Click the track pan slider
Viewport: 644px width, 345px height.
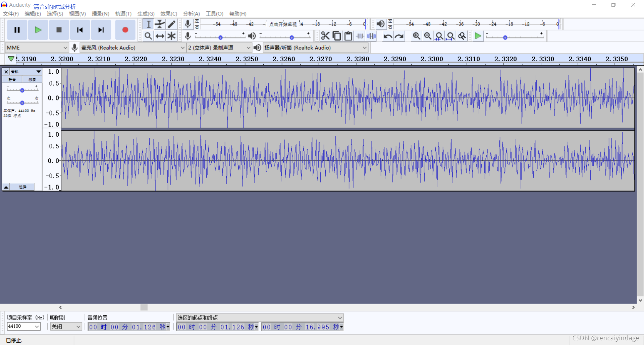22,102
